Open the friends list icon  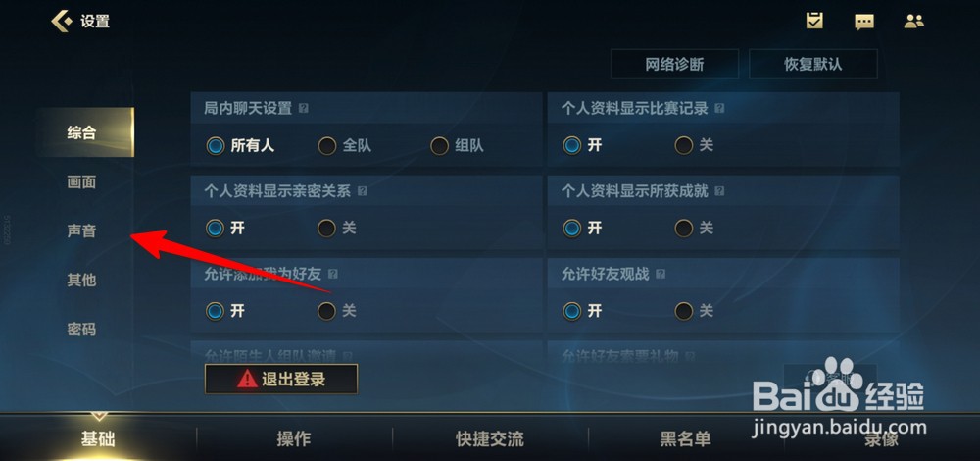point(913,22)
